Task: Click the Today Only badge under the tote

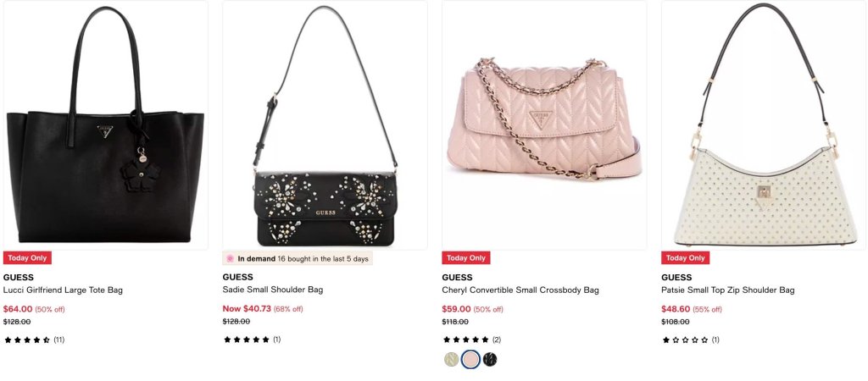Action: tap(27, 257)
